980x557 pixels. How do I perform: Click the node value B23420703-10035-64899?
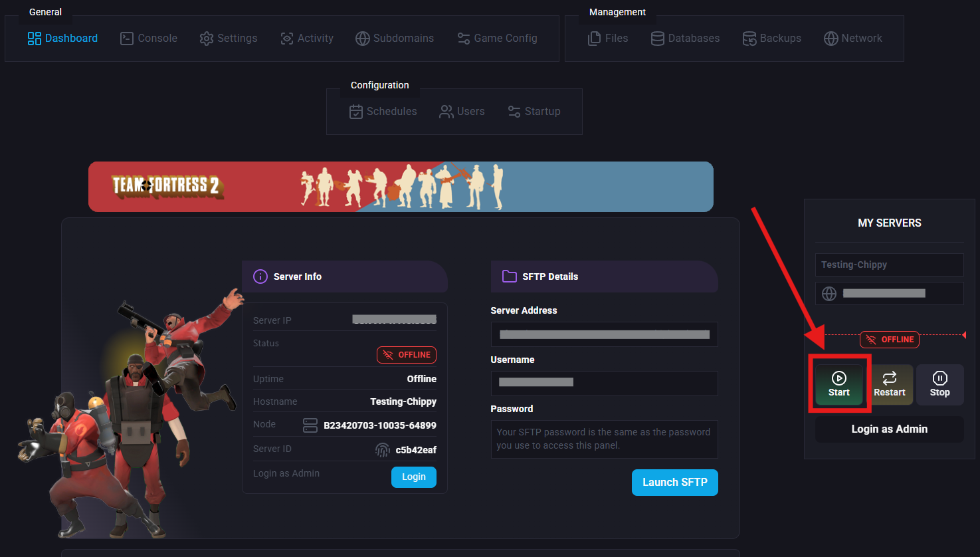[380, 425]
